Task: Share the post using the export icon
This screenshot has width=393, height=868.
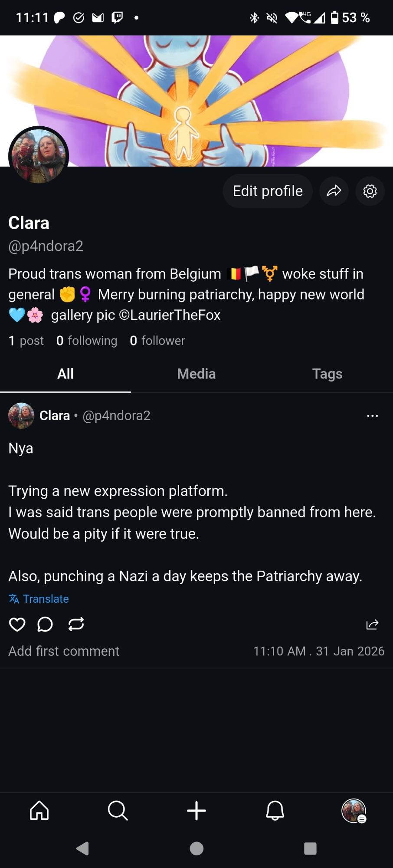Action: [372, 625]
